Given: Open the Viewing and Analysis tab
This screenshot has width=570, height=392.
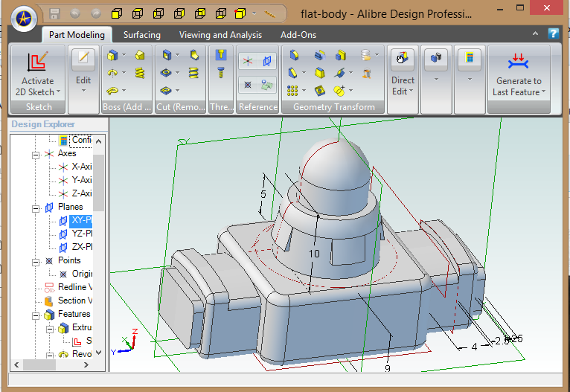Looking at the screenshot, I should click(220, 35).
